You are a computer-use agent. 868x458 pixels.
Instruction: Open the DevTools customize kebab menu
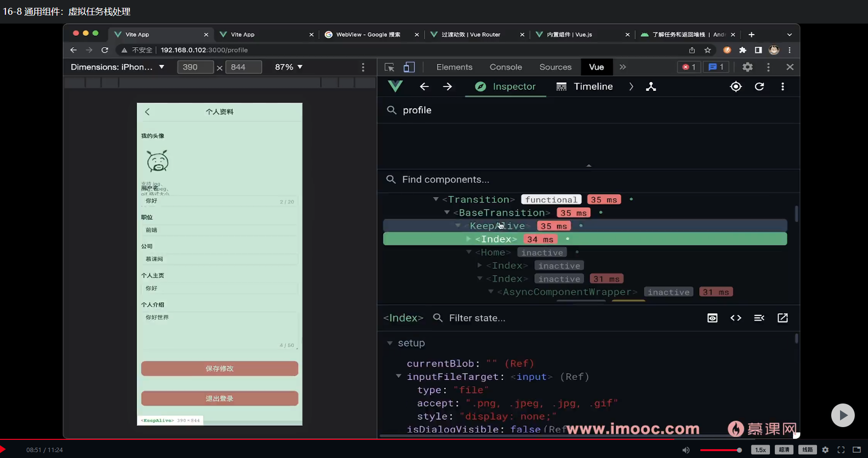tap(768, 67)
